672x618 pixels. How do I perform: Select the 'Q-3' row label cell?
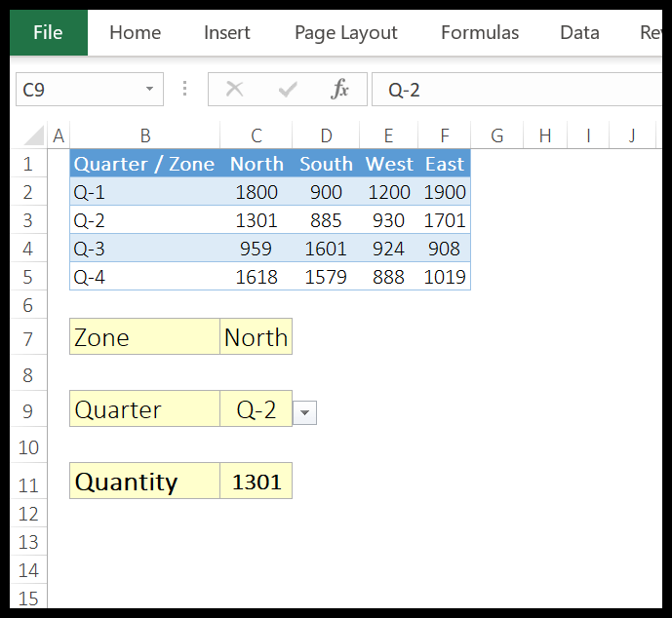tap(145, 249)
